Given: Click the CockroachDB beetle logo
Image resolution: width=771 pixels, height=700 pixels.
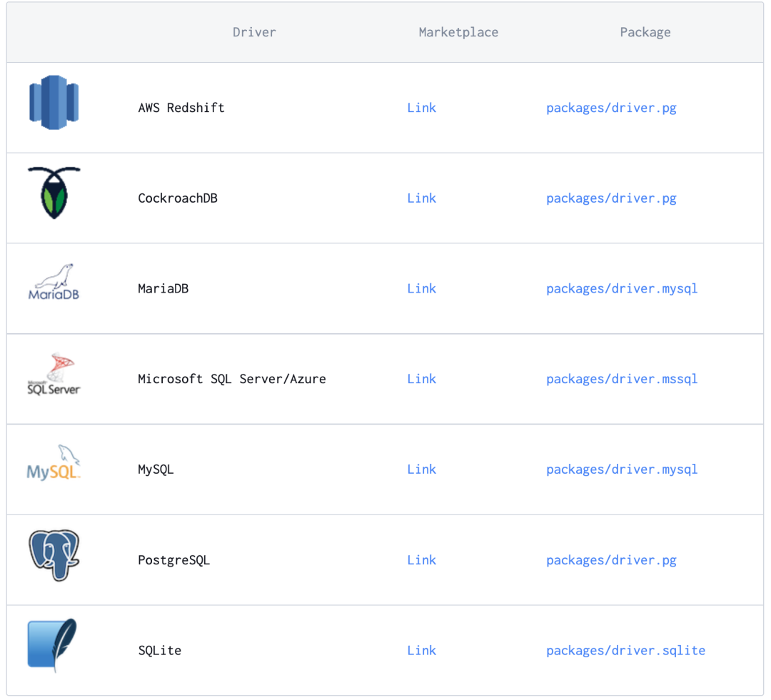Looking at the screenshot, I should coord(54,193).
